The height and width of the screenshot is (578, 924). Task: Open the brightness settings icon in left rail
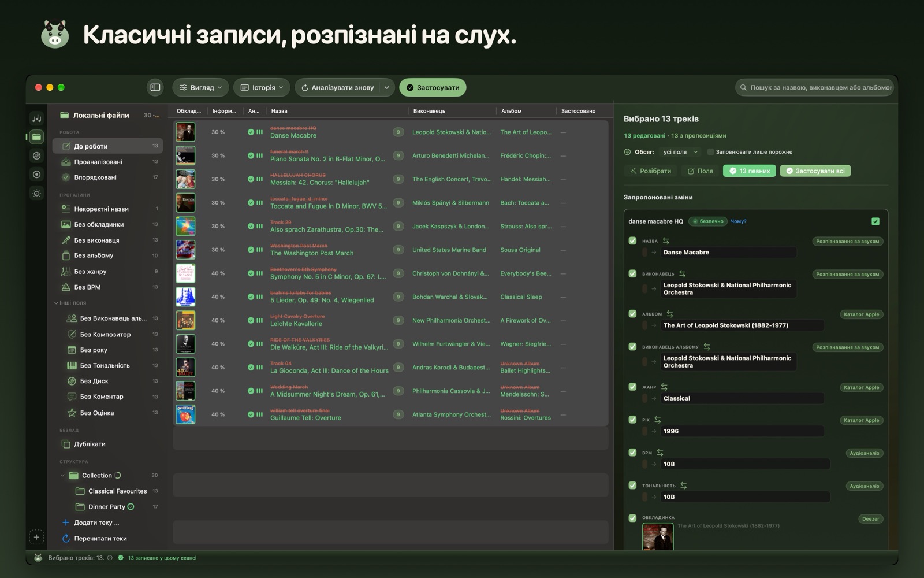click(36, 193)
